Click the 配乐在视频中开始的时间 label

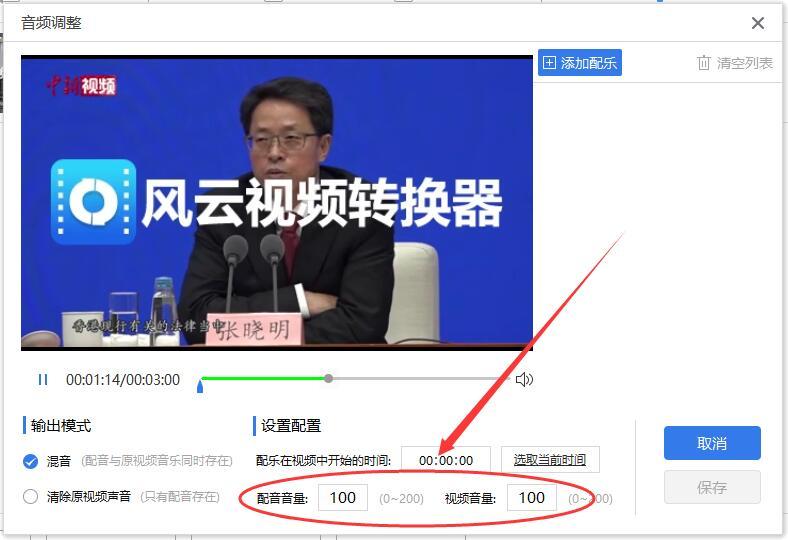323,460
